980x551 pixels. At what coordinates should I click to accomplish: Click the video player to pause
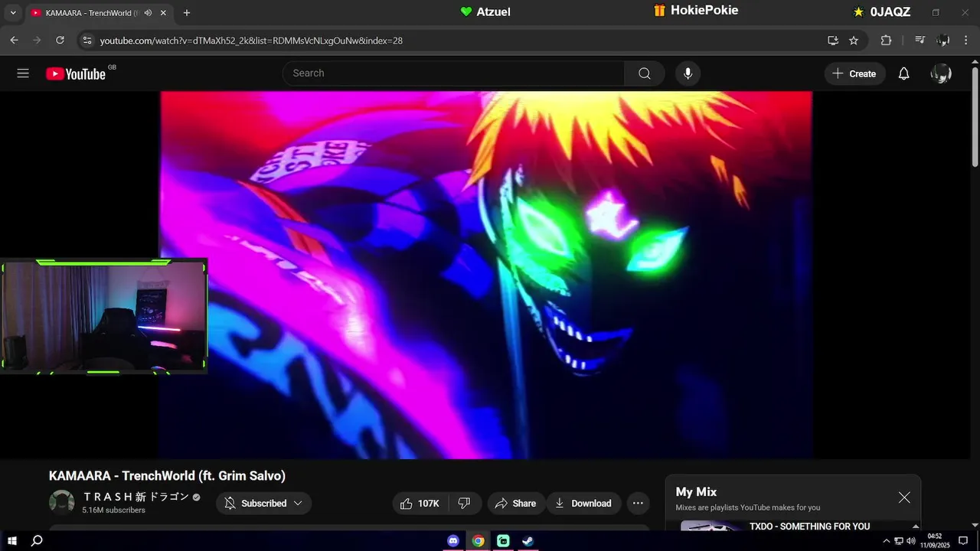486,275
